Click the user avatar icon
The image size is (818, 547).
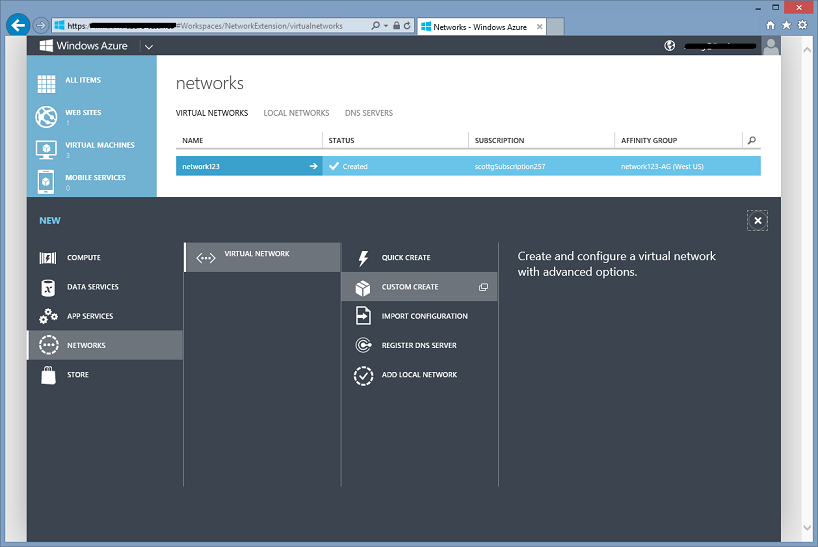(771, 46)
